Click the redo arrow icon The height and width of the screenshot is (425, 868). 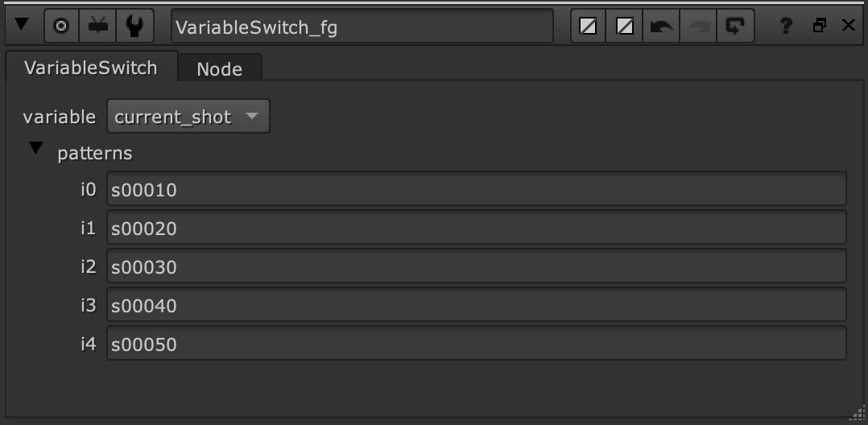[x=697, y=27]
